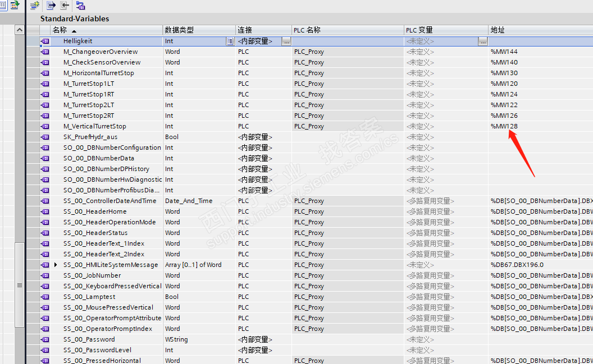Click the PLC 变量 column header
This screenshot has width=593, height=364.
pyautogui.click(x=446, y=30)
